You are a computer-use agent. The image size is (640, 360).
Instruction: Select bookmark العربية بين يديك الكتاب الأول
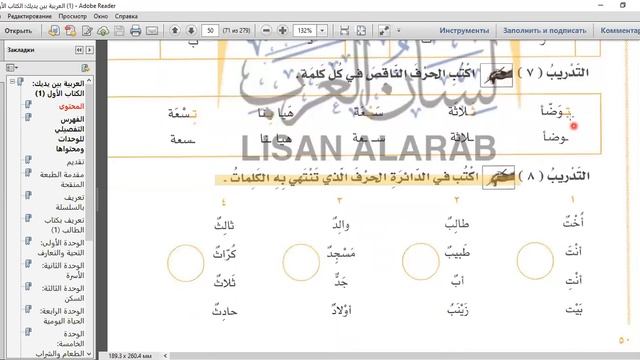[x=58, y=89]
